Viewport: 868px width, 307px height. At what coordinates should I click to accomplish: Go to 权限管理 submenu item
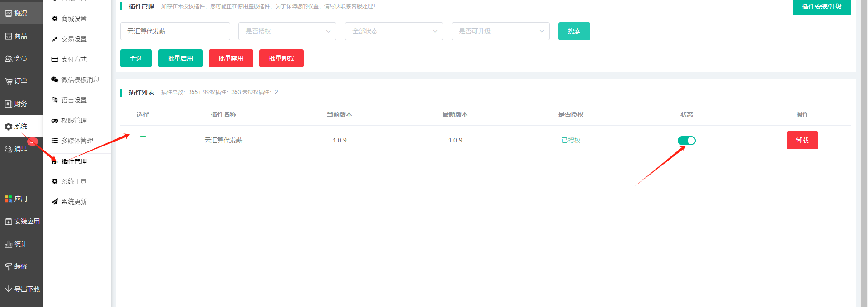tap(74, 120)
